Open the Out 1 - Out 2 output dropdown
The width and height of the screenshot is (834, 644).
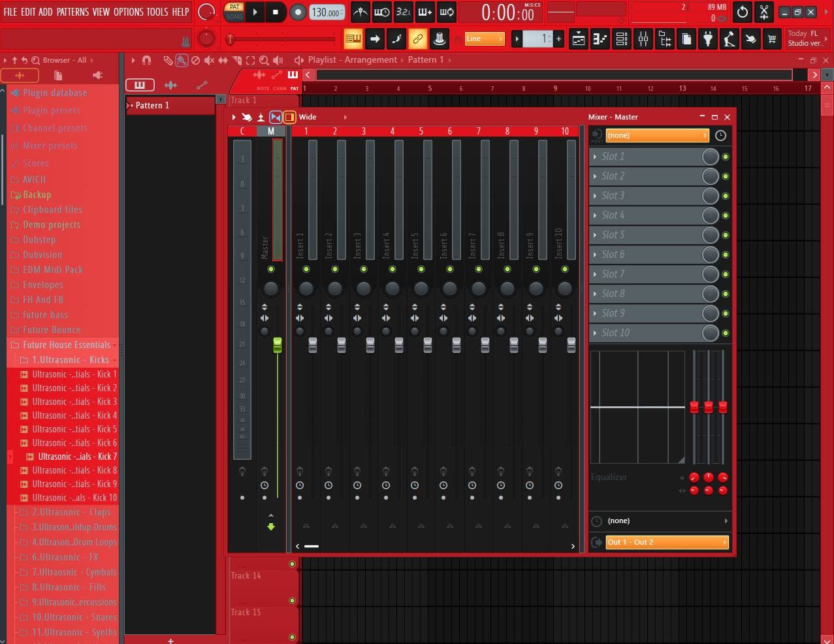667,542
